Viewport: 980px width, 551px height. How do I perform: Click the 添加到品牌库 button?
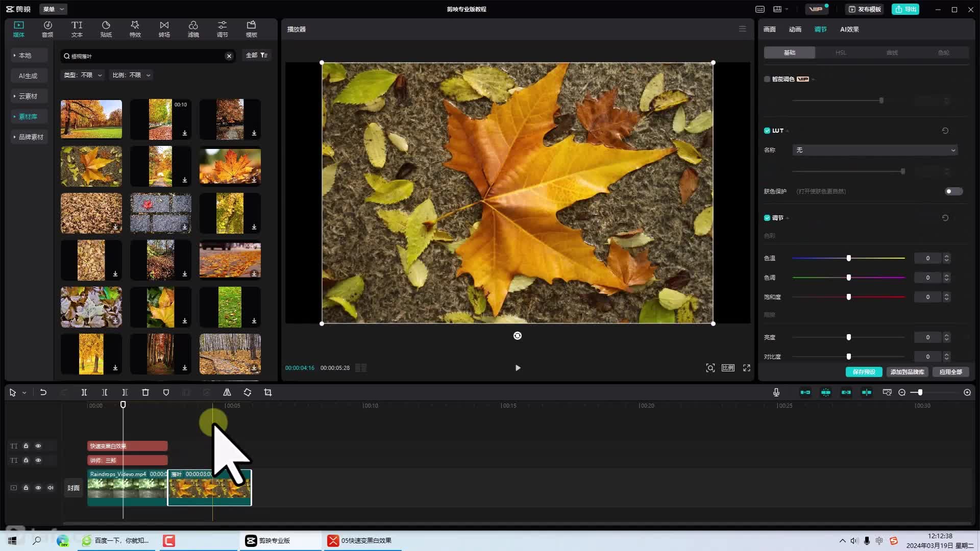click(907, 372)
